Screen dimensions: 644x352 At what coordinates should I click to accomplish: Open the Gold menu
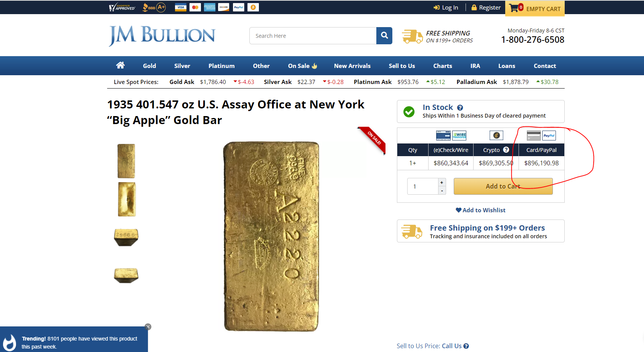click(x=149, y=66)
